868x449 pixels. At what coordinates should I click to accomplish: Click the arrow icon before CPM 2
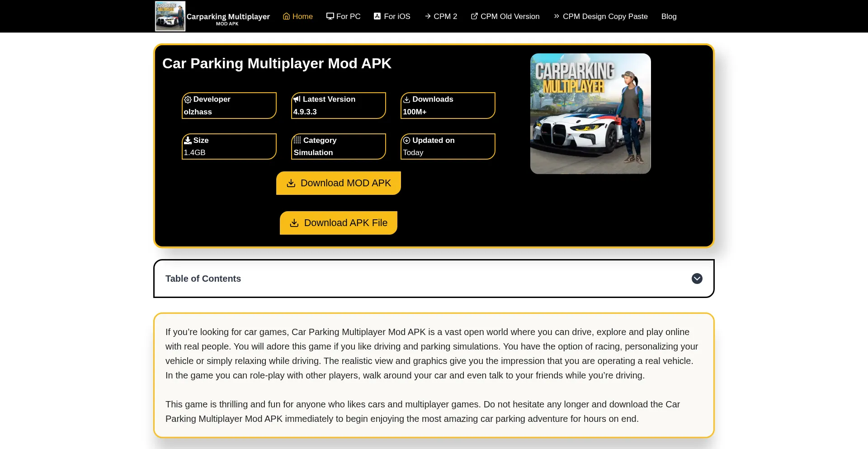click(428, 16)
